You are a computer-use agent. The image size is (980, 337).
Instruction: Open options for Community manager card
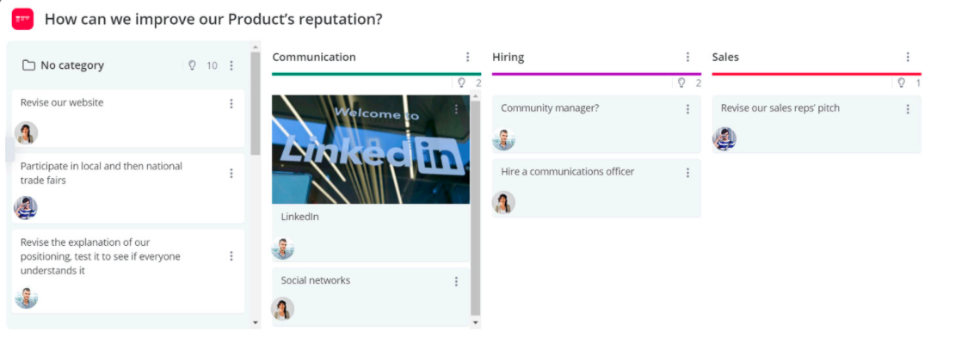[687, 109]
